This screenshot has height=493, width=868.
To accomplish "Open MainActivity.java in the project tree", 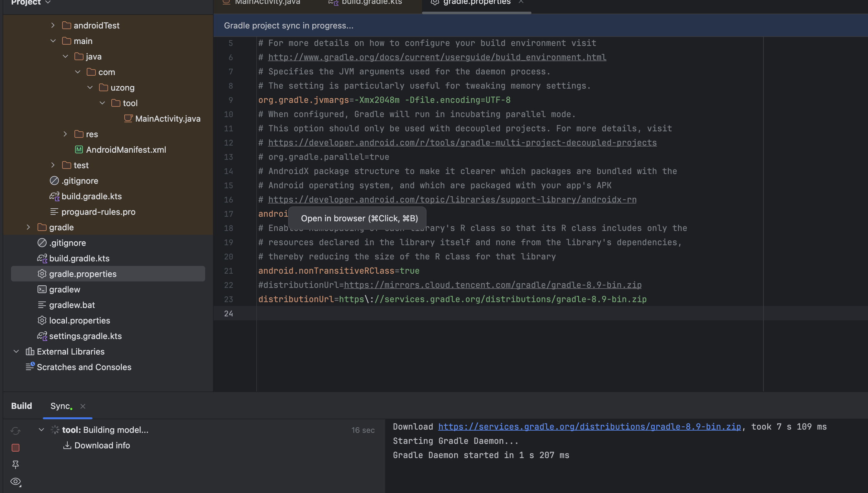I will click(x=167, y=118).
